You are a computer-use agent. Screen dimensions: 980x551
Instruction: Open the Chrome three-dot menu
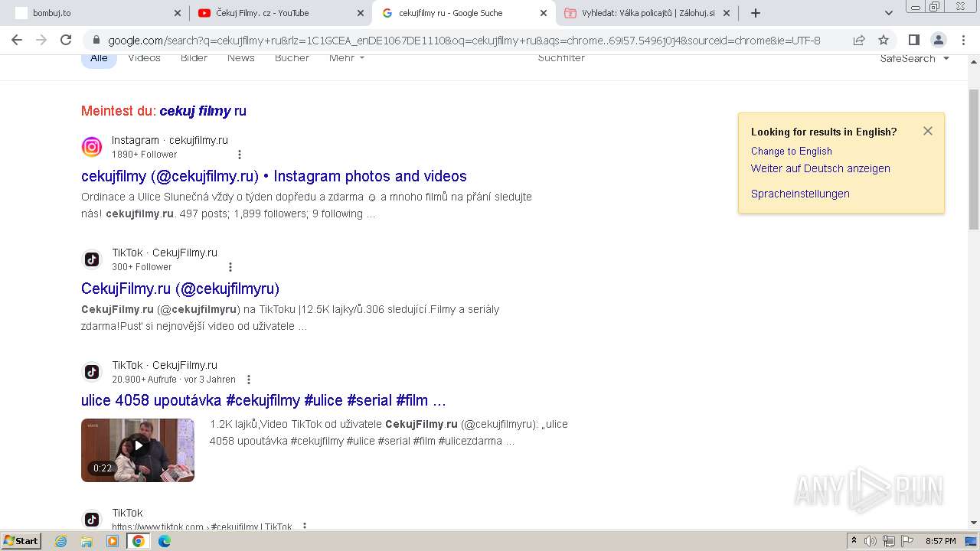pos(962,41)
